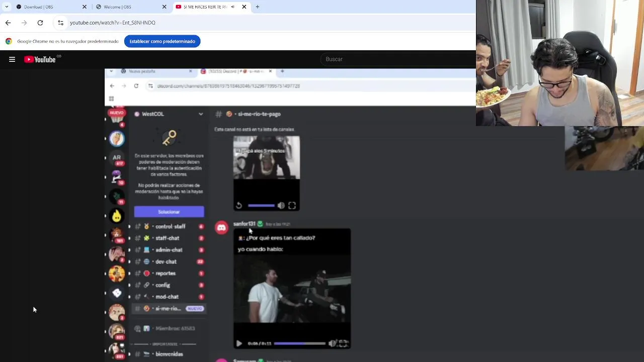Click the apps grid icon under recorded address bar

[x=111, y=99]
